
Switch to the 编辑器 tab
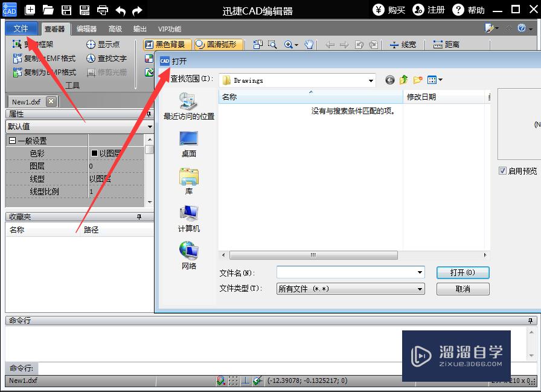86,29
